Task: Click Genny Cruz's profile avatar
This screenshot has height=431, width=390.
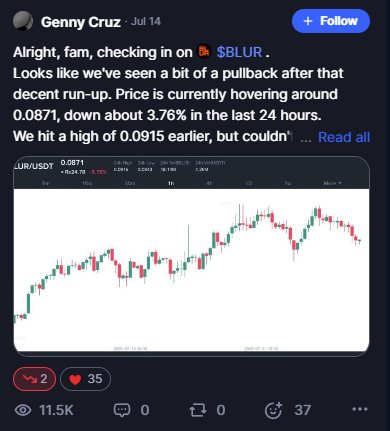Action: [x=23, y=21]
